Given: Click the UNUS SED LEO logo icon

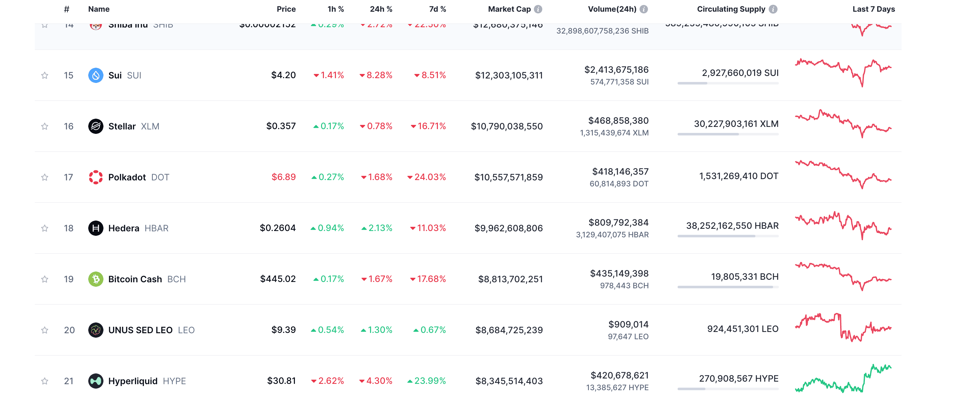Looking at the screenshot, I should point(96,330).
